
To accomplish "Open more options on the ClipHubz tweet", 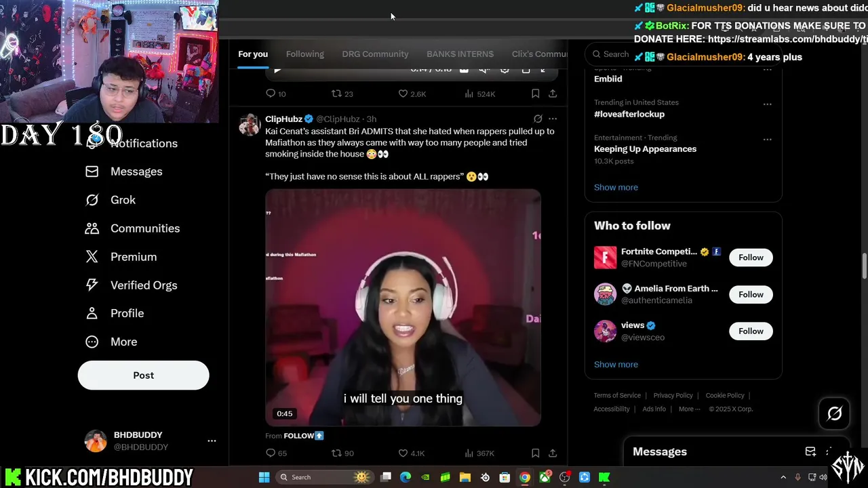I will pos(553,119).
